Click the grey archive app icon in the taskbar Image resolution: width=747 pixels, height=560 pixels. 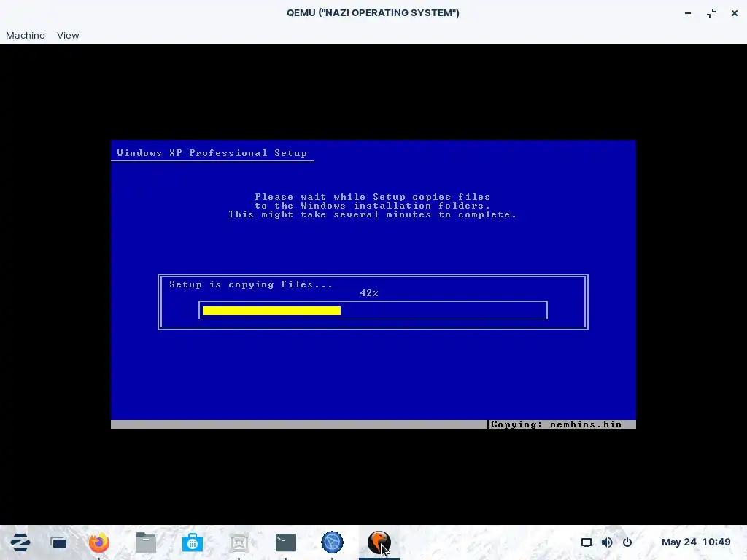pyautogui.click(x=239, y=542)
